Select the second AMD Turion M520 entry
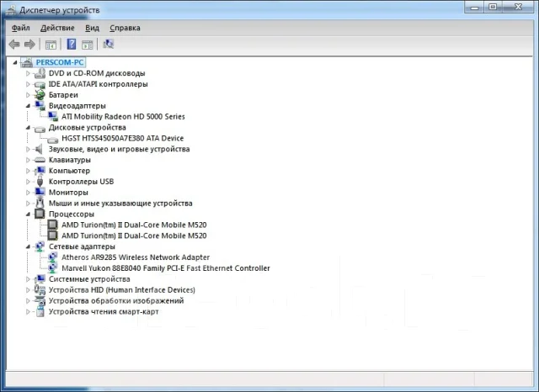 pyautogui.click(x=134, y=236)
